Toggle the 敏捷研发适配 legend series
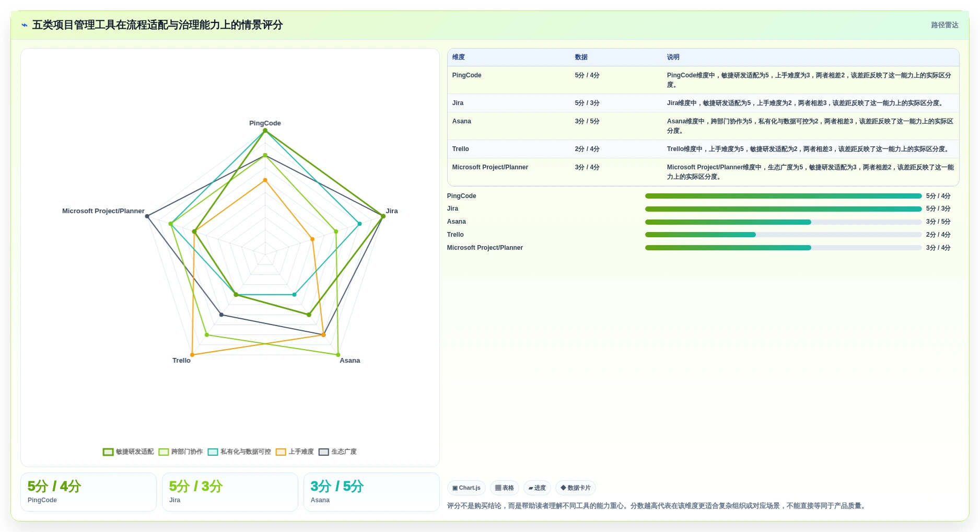980x532 pixels. click(x=128, y=452)
